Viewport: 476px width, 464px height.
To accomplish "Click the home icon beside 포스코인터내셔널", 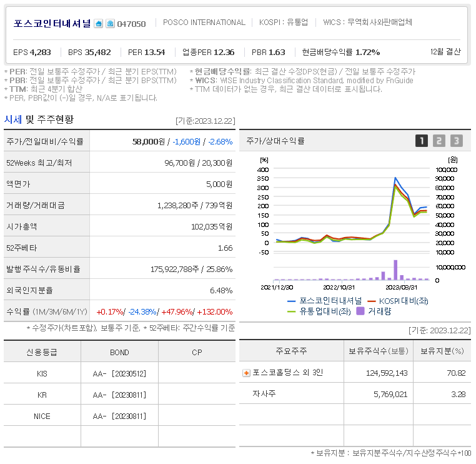I will click(98, 23).
